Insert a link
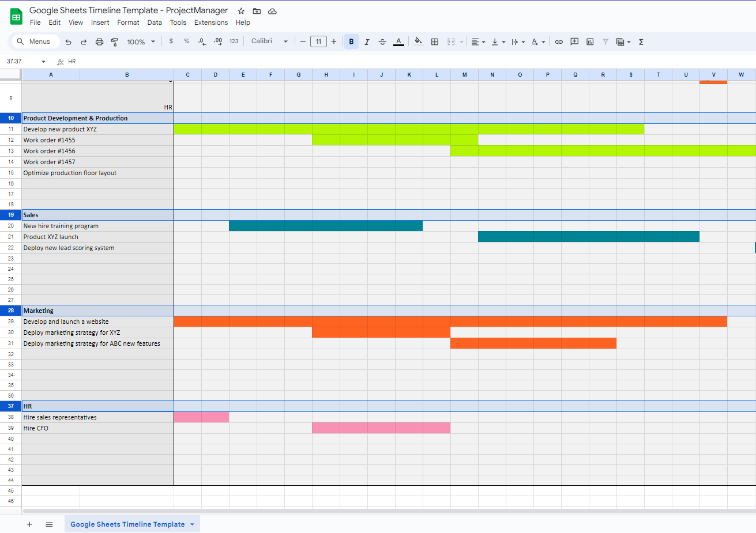The image size is (756, 533). tap(559, 41)
